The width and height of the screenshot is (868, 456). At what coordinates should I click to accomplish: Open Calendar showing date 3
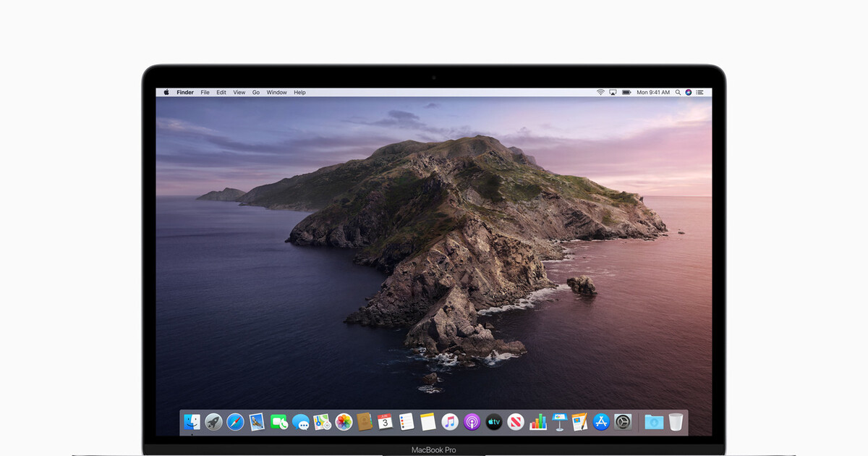386,422
